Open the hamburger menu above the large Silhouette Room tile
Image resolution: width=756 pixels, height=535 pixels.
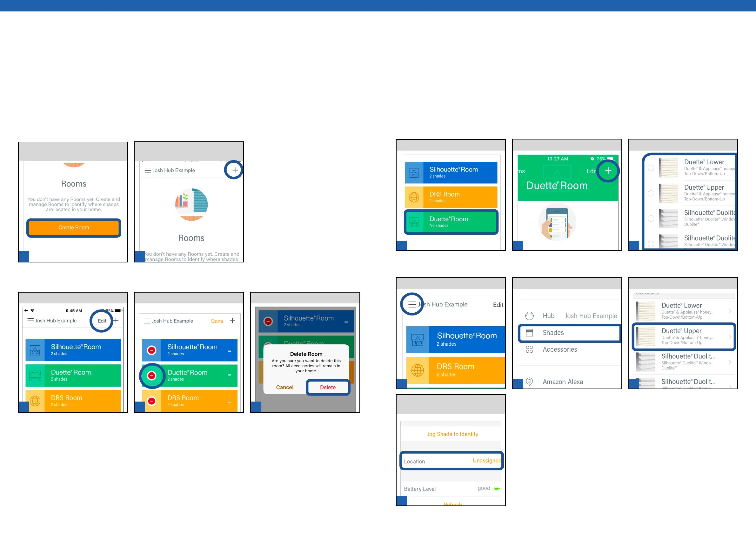tap(412, 304)
